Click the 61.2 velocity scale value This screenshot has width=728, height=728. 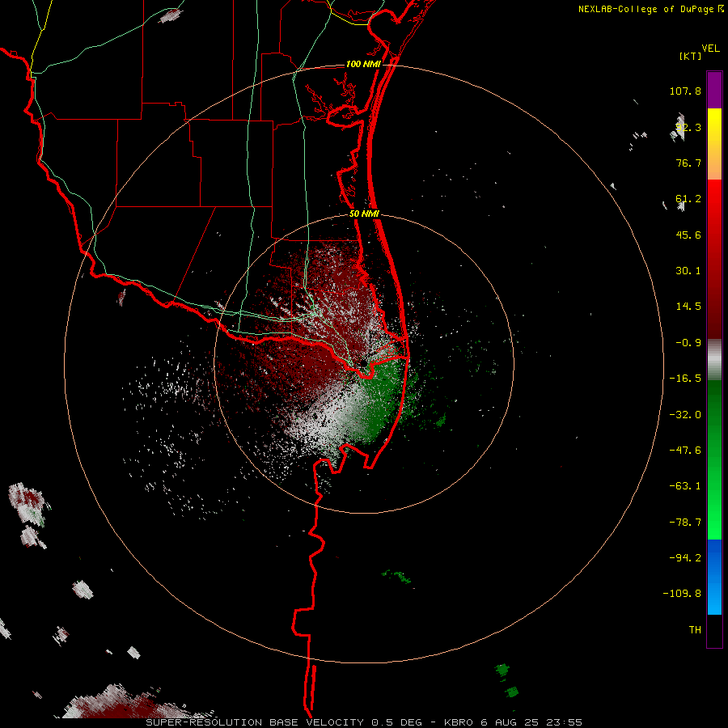pos(688,199)
